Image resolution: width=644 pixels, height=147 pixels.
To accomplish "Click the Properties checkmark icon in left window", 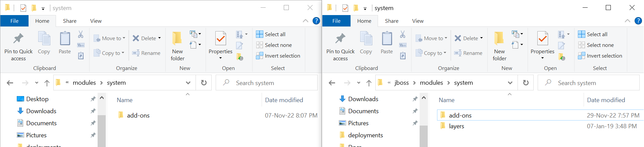I will 220,39.
